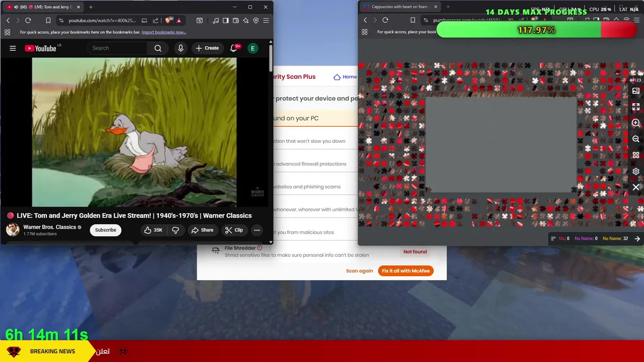Image resolution: width=644 pixels, height=362 pixels.
Task: Click the youtube.com address bar URL
Action: click(102, 21)
